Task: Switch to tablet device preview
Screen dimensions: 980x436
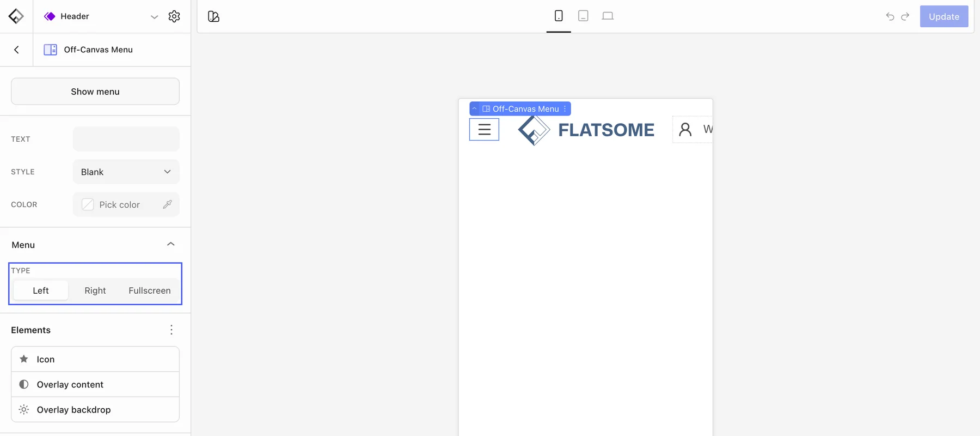Action: (583, 16)
